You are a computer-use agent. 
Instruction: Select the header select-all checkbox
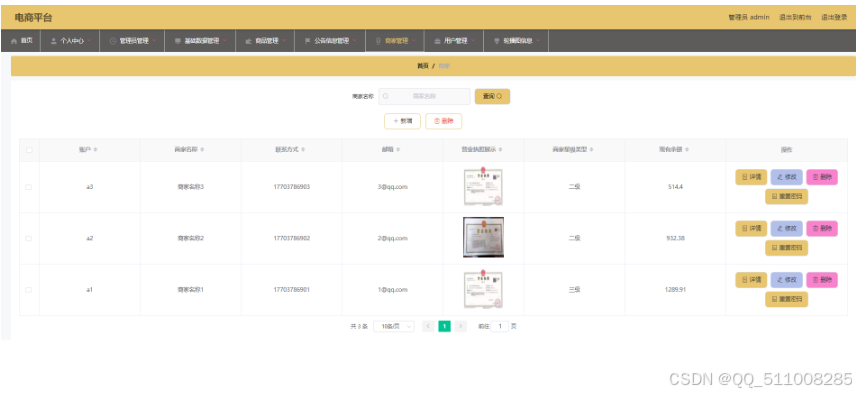pos(29,150)
